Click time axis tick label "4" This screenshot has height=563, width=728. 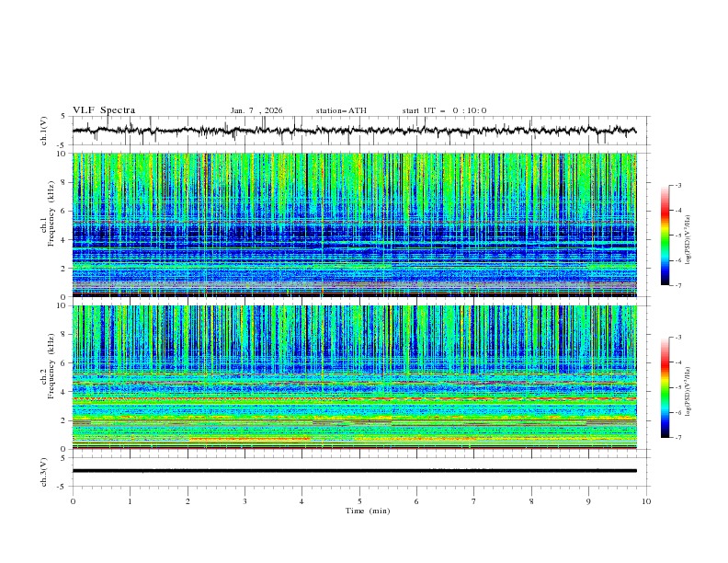pos(301,501)
